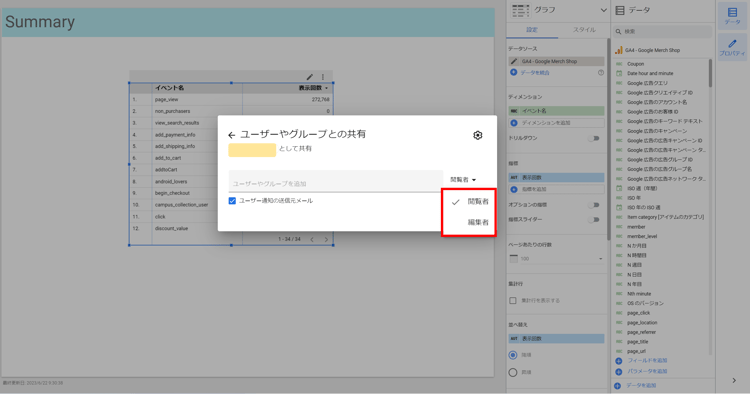
Task: Click the search magnifier icon in data panel
Action: click(x=618, y=32)
